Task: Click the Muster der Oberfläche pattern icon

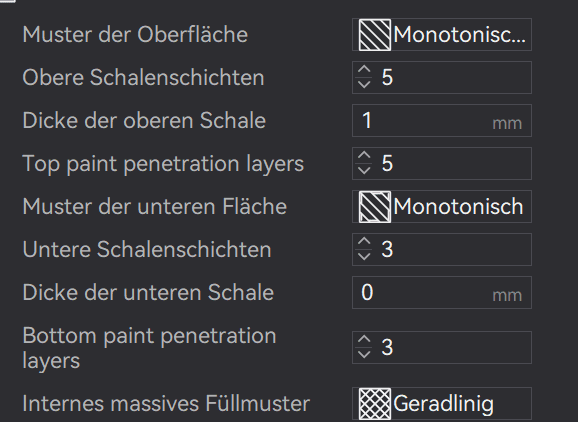Action: pyautogui.click(x=375, y=35)
